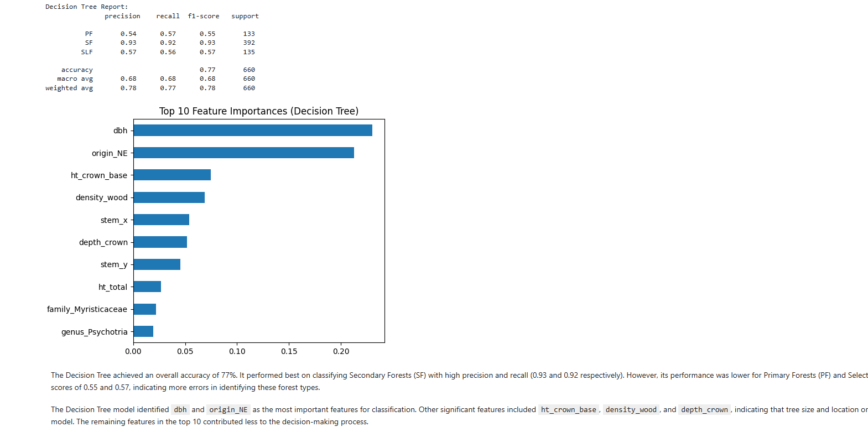Select the stem_x bar
This screenshot has height=432, width=868.
(161, 220)
